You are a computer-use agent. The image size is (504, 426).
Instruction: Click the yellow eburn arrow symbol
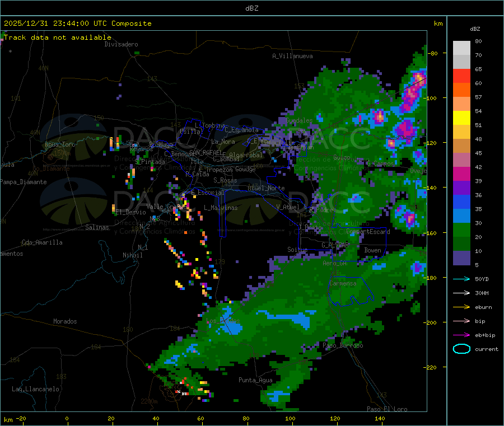(461, 307)
